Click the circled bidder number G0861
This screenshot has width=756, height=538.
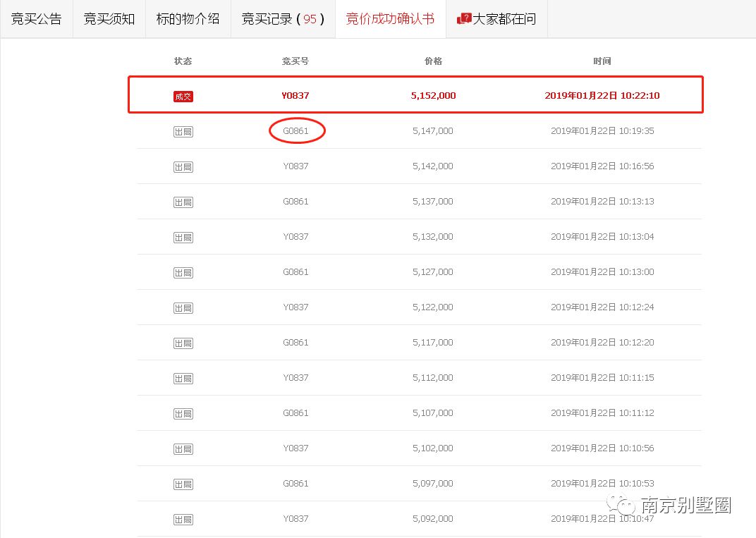click(296, 131)
